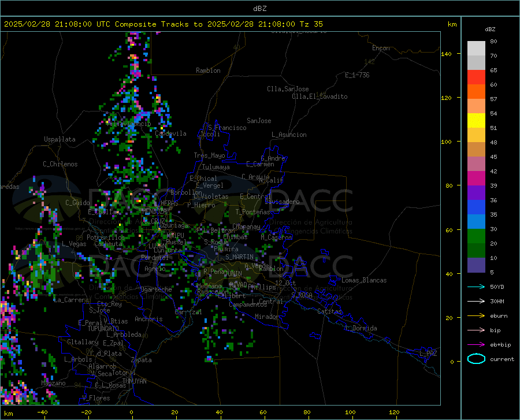This screenshot has height=420, width=520.
Task: Click the 'Carrizal' map label
Action: [188, 312]
